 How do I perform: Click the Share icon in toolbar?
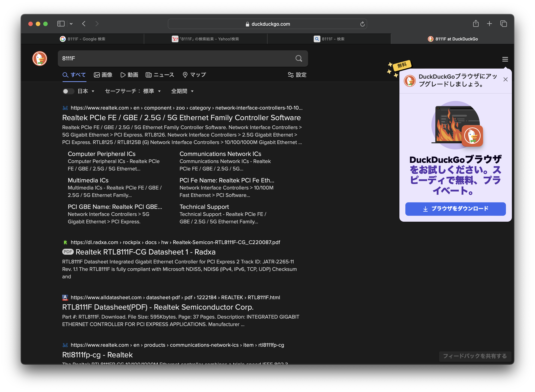(x=475, y=24)
